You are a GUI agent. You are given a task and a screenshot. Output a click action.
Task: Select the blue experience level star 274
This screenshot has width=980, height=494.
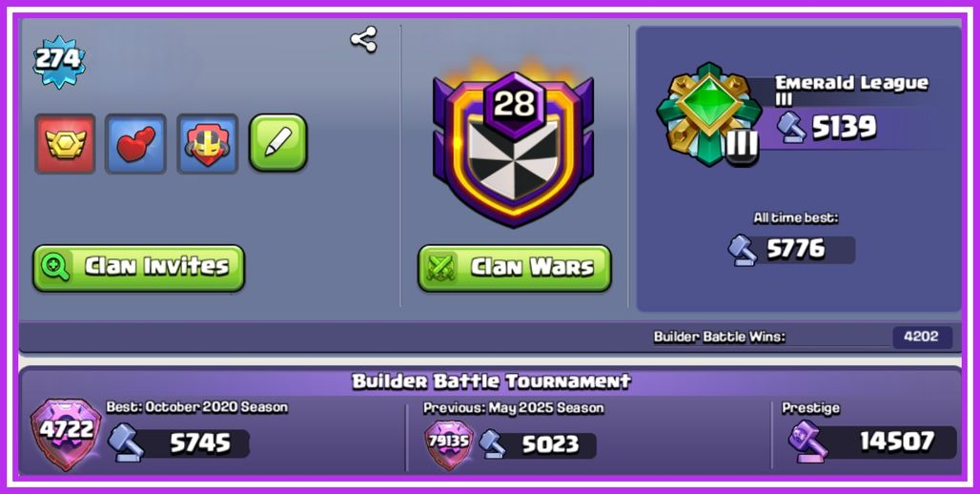(59, 61)
